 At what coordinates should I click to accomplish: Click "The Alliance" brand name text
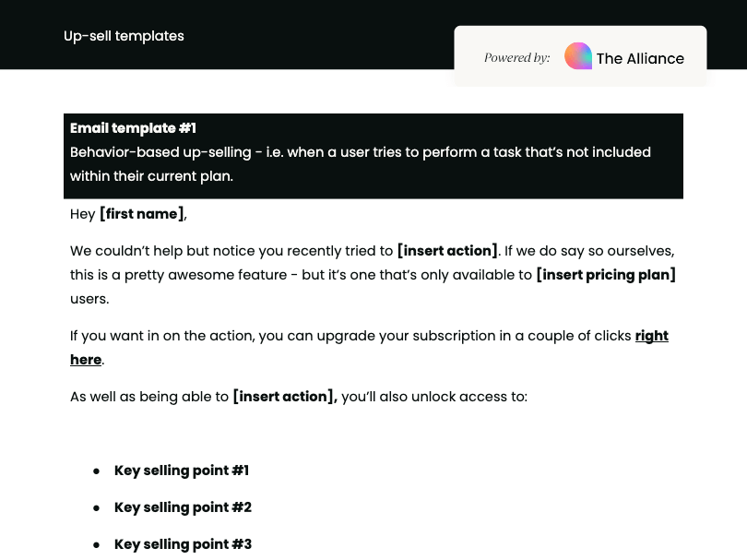pyautogui.click(x=640, y=58)
